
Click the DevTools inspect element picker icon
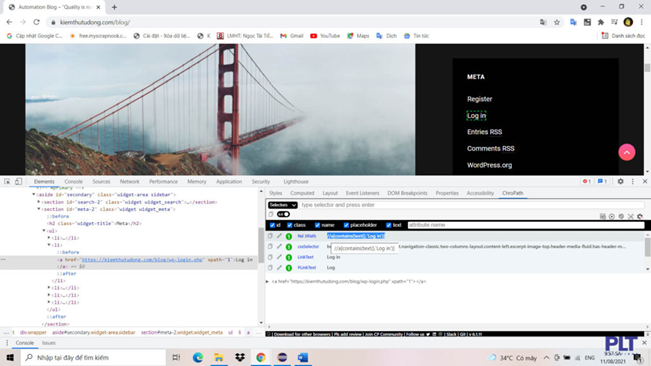(x=7, y=182)
